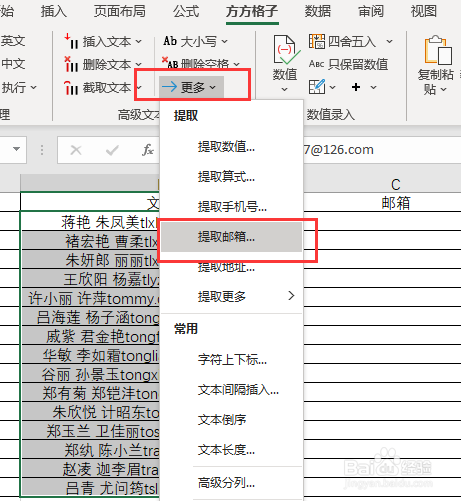Click the Ab 大小写 icon
The width and height of the screenshot is (461, 501).
click(170, 41)
